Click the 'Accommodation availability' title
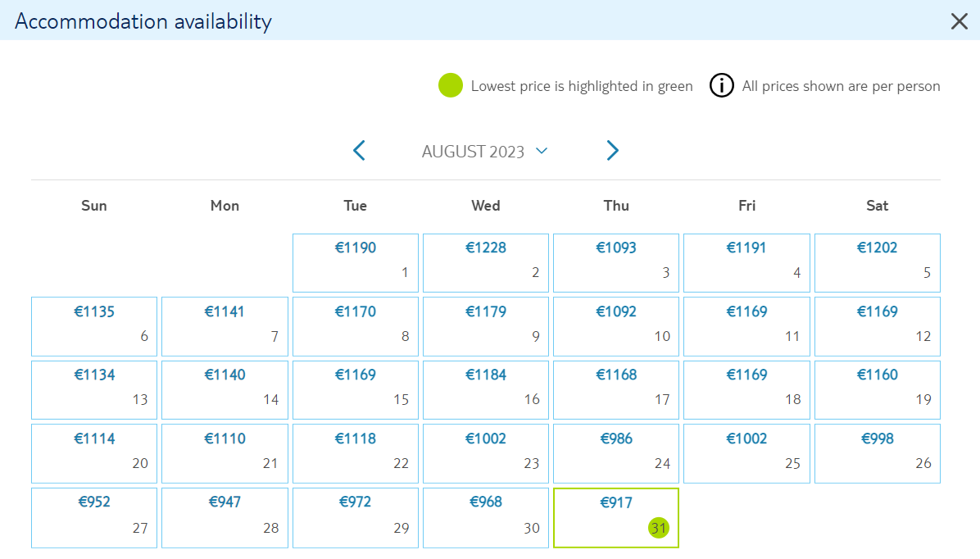980x559 pixels. click(x=143, y=21)
